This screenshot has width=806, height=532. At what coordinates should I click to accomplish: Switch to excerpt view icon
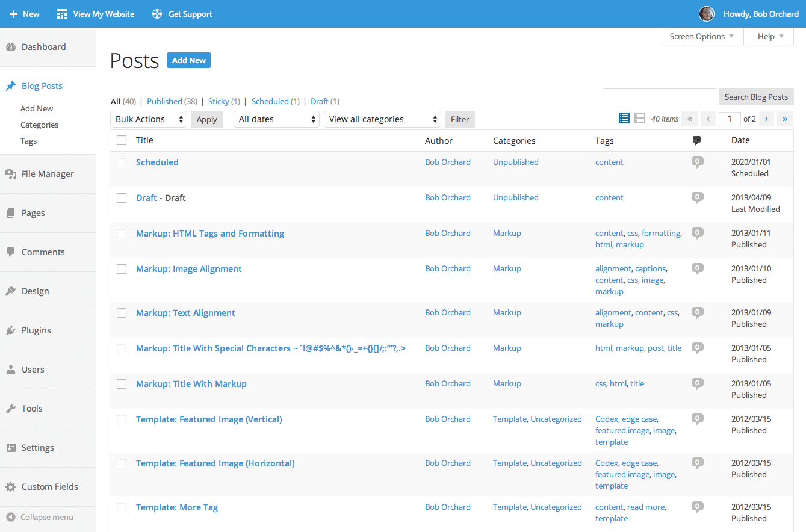click(x=640, y=119)
